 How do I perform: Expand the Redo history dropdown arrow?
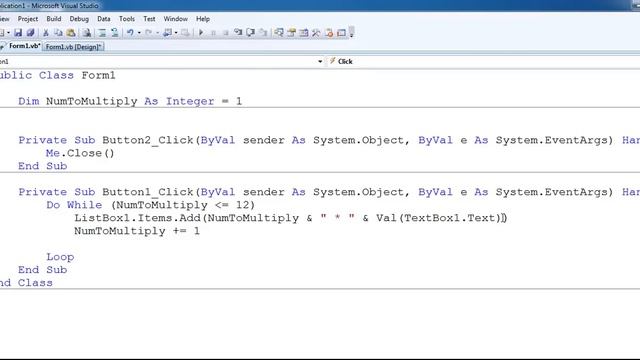[158, 33]
